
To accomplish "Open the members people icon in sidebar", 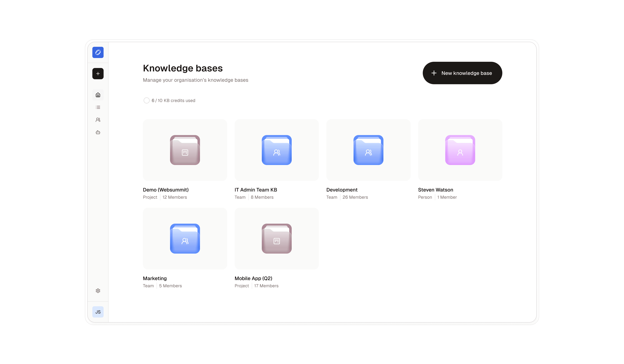I will click(98, 120).
